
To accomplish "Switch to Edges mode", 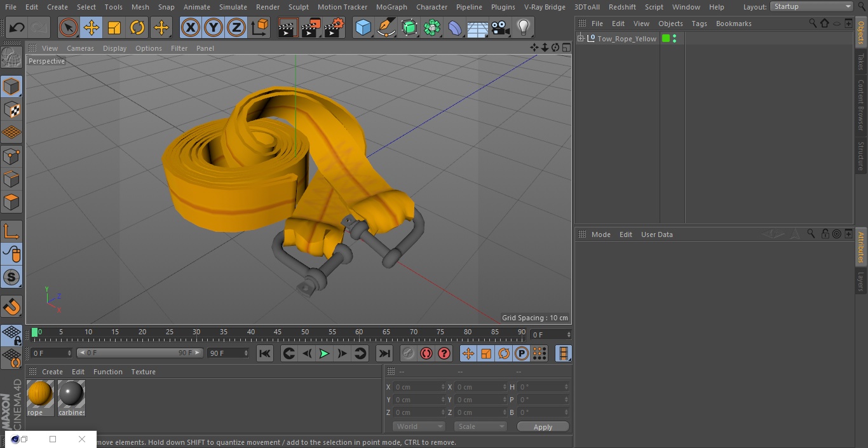I will (11, 179).
